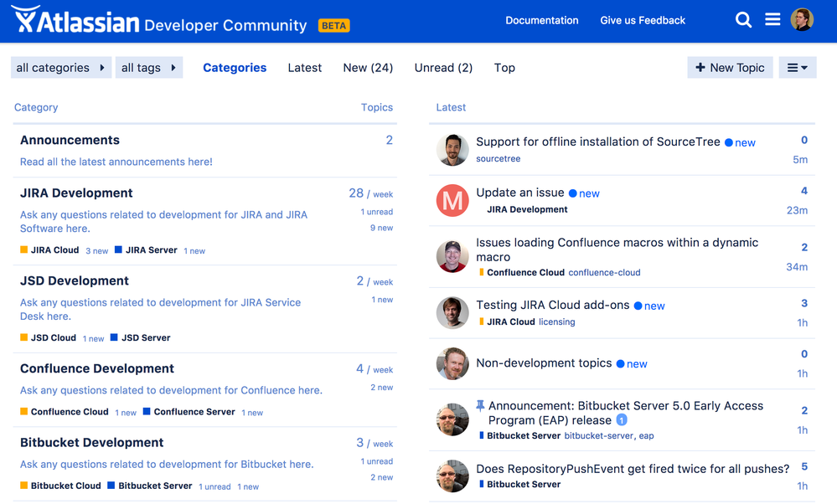Screen dimensions: 837x504
Task: Click the confluence-cloud tag
Action: pos(604,273)
